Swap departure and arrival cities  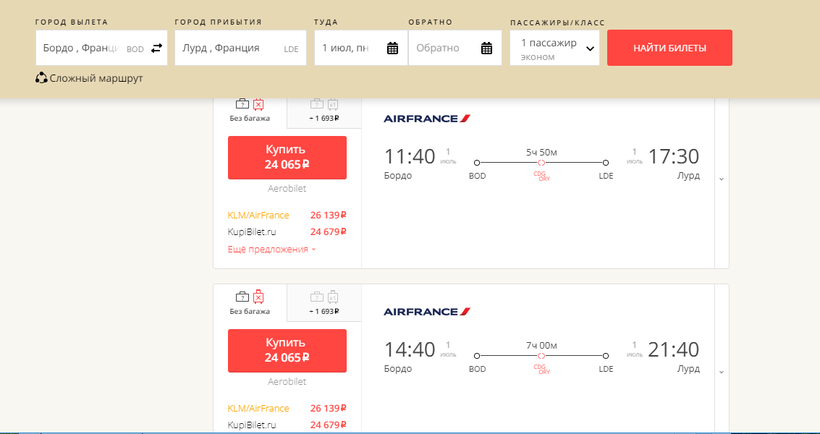(156, 48)
